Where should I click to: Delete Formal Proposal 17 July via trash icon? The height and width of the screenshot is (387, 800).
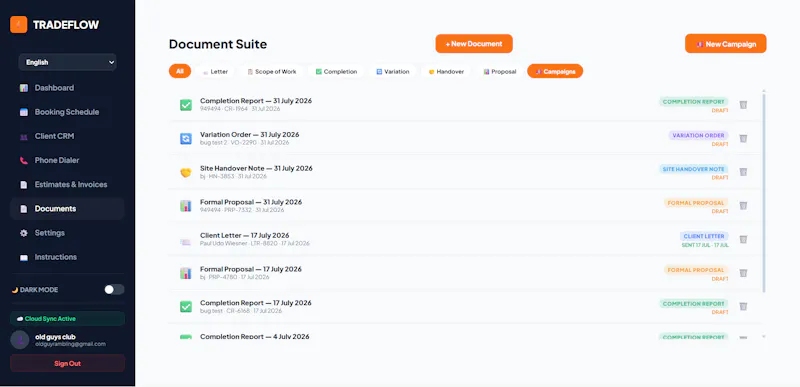click(x=743, y=273)
